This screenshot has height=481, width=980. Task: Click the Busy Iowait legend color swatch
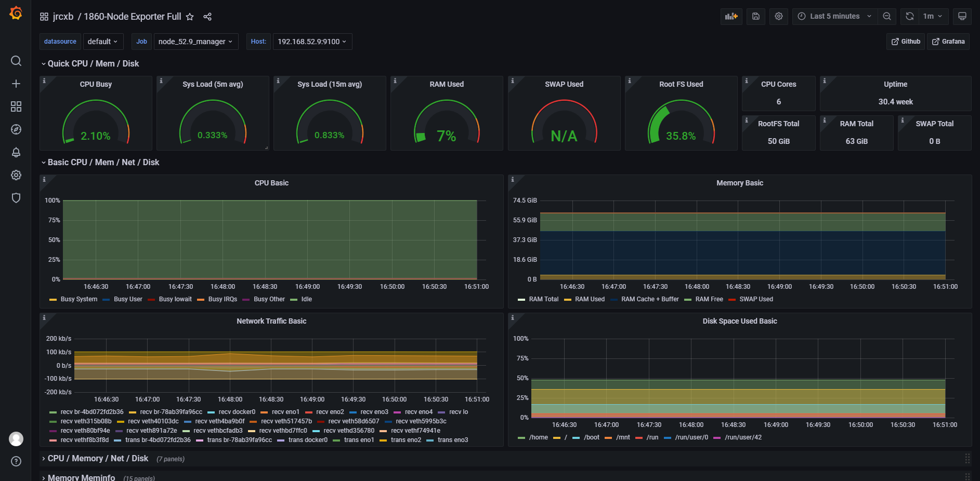pos(151,300)
